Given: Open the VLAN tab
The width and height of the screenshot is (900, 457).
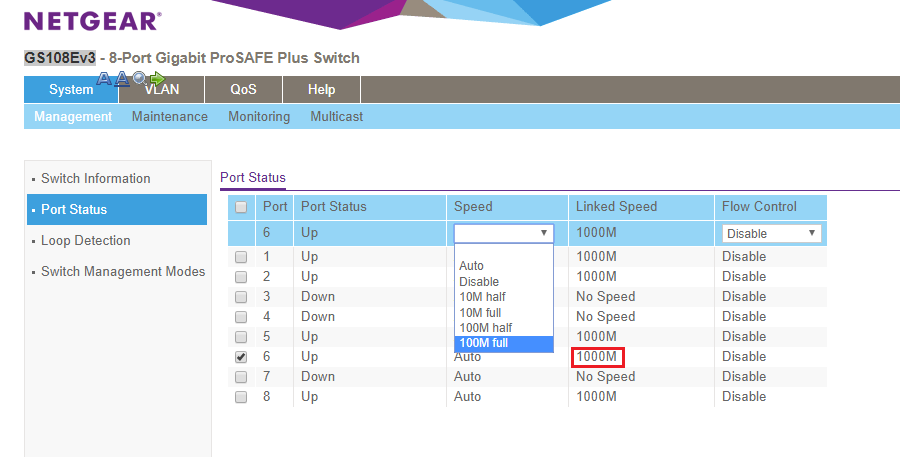Looking at the screenshot, I should [162, 89].
